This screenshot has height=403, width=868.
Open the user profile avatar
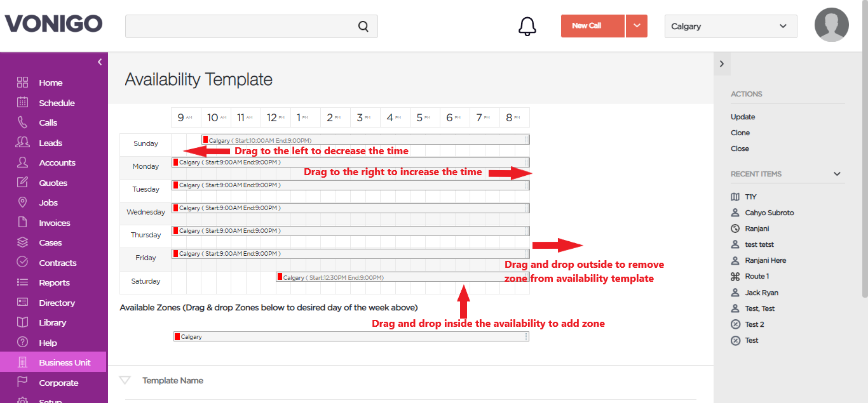click(832, 25)
